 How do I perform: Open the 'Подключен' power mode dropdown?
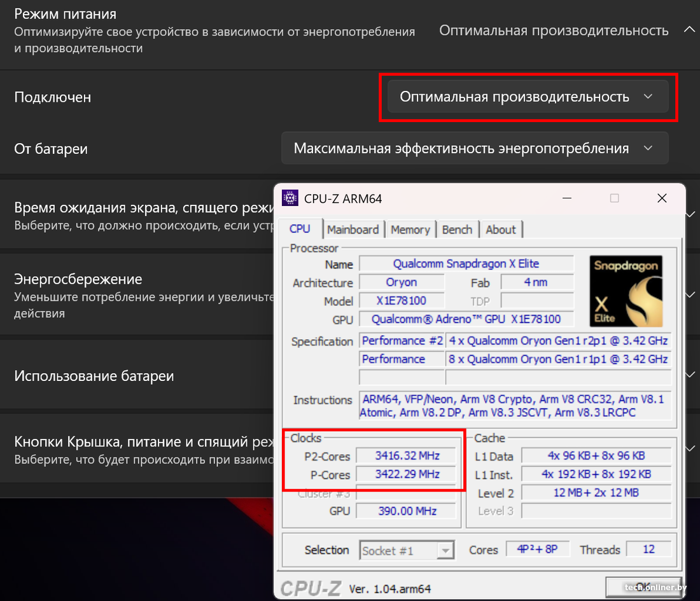[x=528, y=97]
